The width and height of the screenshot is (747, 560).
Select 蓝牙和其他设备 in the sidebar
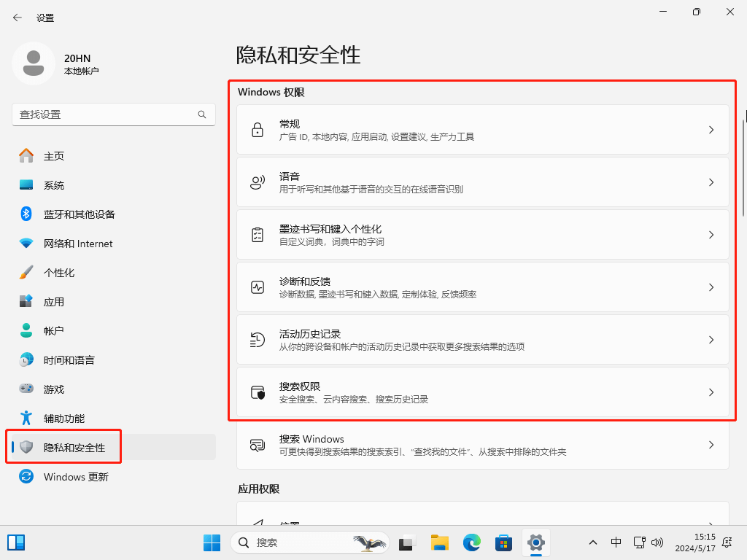[x=79, y=214]
